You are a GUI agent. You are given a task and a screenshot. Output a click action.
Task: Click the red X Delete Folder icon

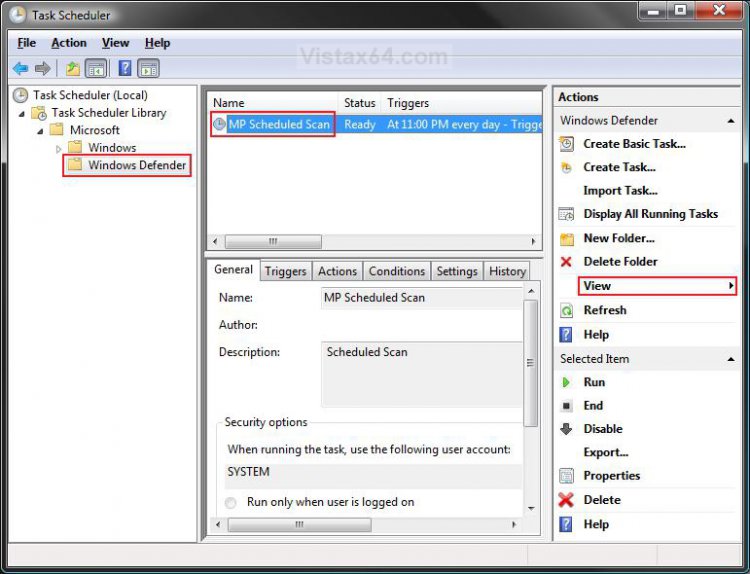[x=566, y=262]
